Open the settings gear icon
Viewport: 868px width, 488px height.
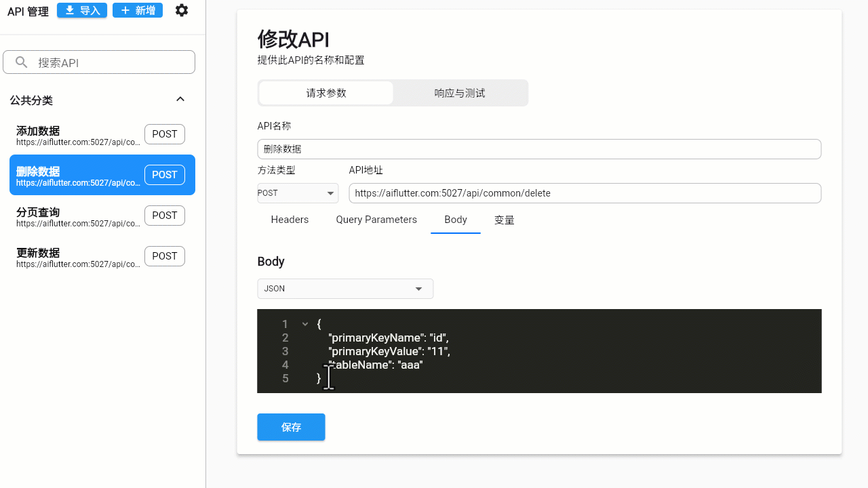point(181,10)
